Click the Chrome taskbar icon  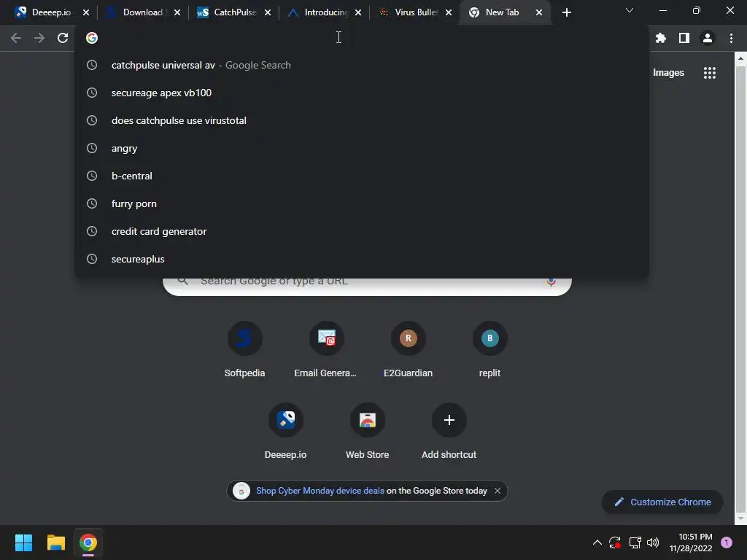click(88, 542)
